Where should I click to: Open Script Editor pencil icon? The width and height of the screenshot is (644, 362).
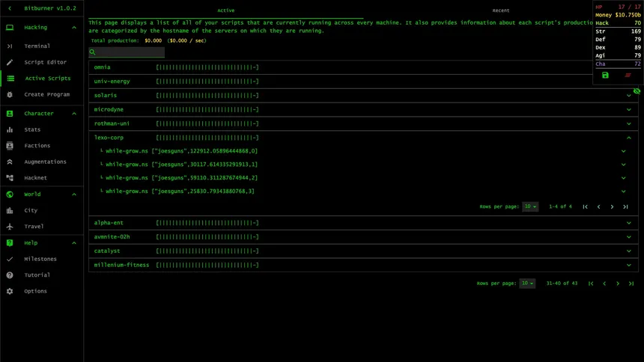click(x=10, y=62)
